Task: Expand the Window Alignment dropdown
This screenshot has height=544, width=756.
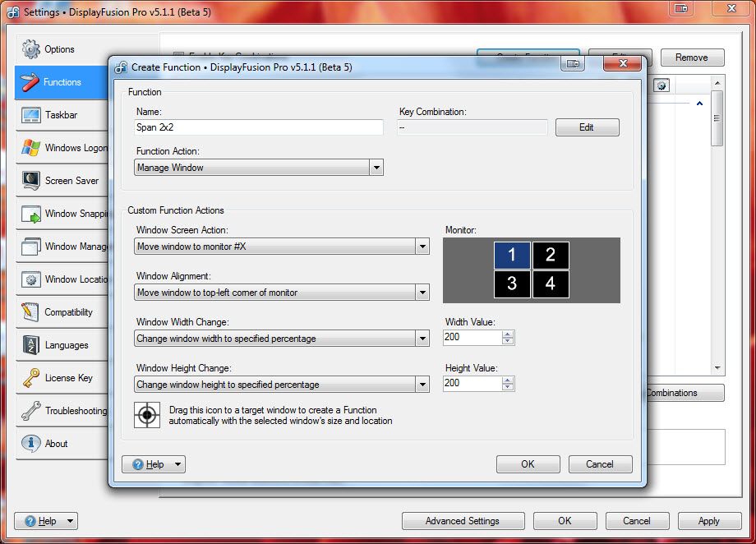Action: click(422, 293)
